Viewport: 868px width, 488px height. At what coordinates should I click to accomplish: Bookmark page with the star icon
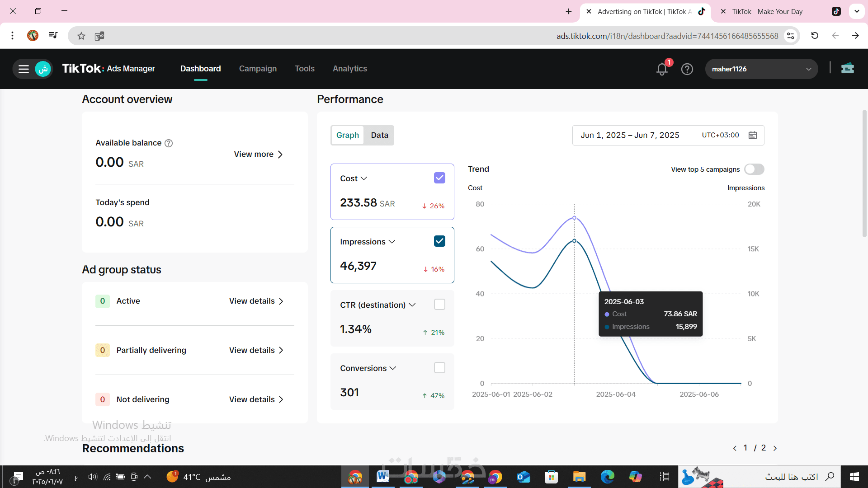pos(81,36)
